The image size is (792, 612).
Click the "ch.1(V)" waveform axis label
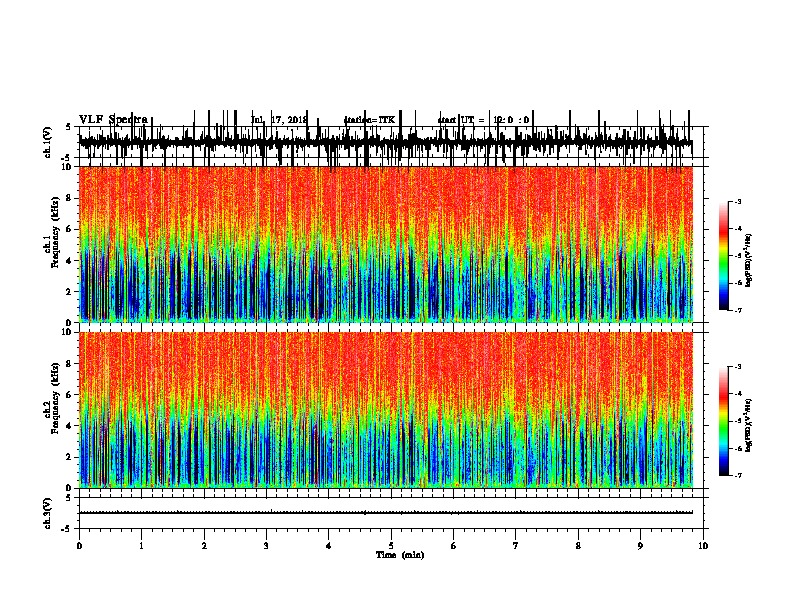point(48,142)
